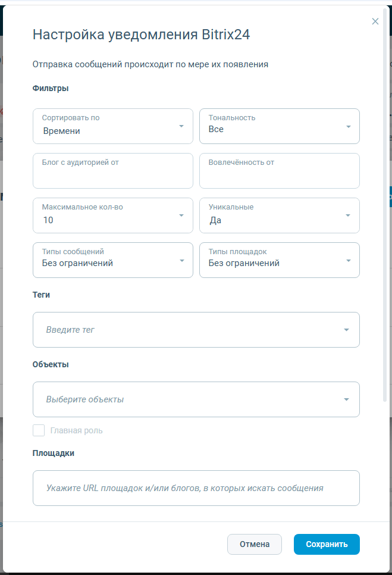Click the arrow in the objects selector
The width and height of the screenshot is (392, 575).
347,399
